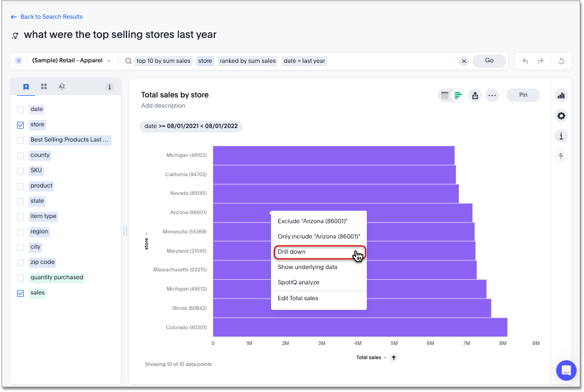Click the Pin button

click(x=523, y=95)
